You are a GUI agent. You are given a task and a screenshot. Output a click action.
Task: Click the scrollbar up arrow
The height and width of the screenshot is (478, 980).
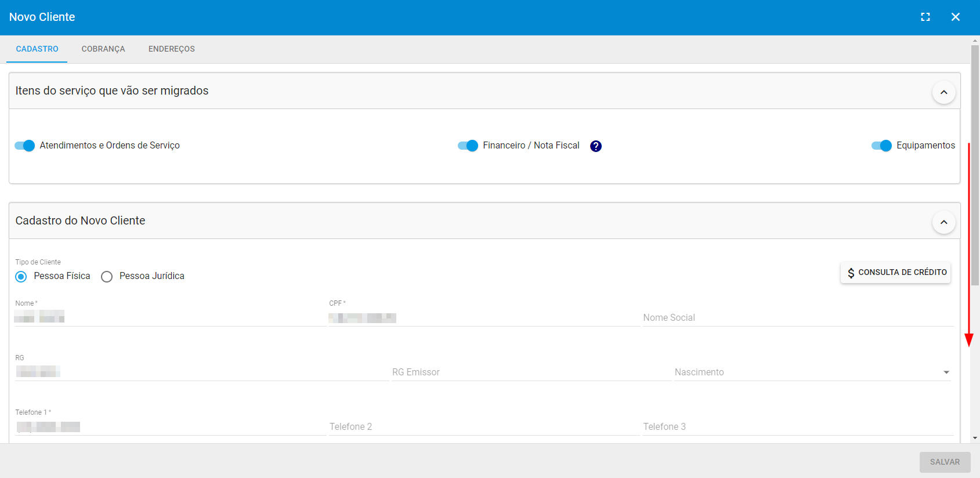(975, 41)
